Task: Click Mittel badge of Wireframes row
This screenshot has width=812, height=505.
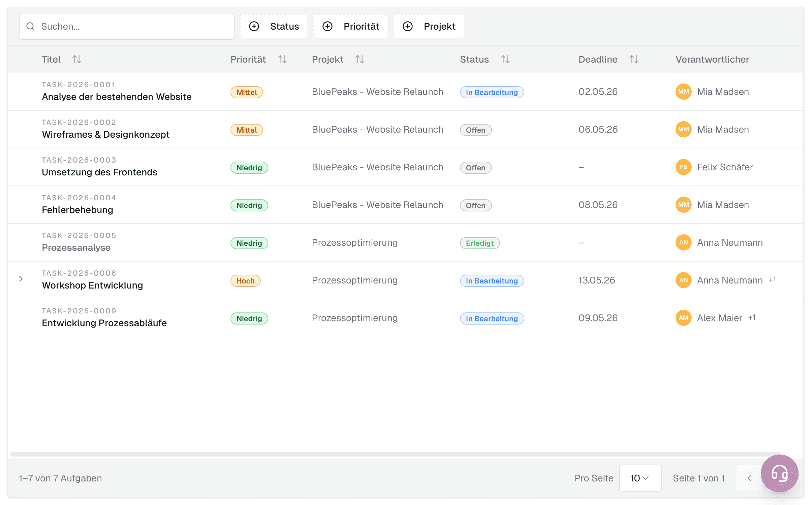Action: point(247,130)
